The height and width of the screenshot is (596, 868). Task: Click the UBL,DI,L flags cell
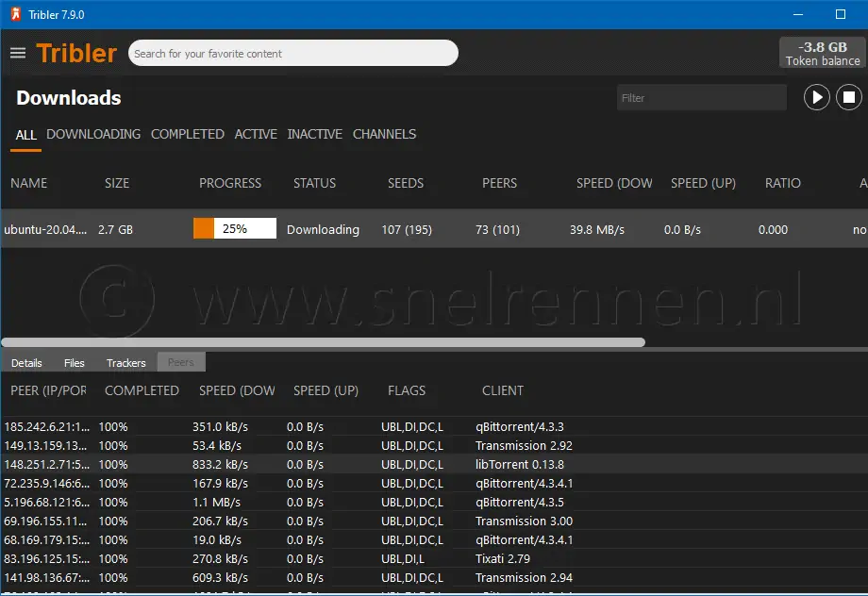coord(403,558)
